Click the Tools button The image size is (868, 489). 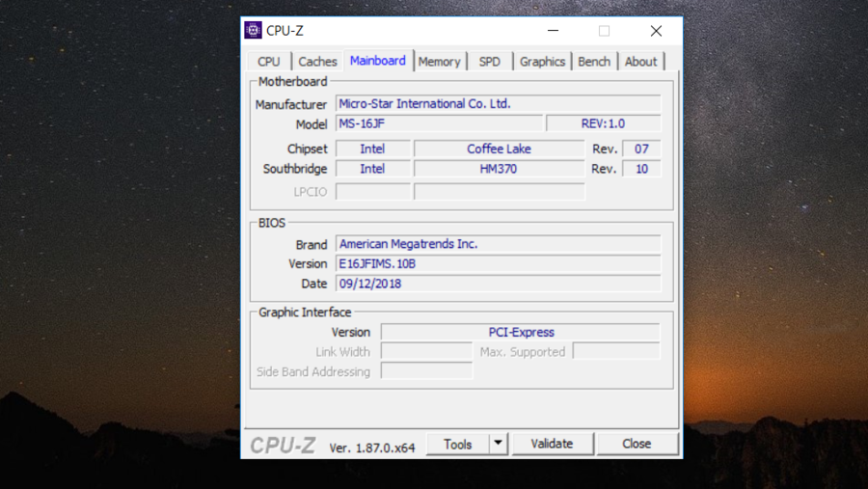(458, 444)
